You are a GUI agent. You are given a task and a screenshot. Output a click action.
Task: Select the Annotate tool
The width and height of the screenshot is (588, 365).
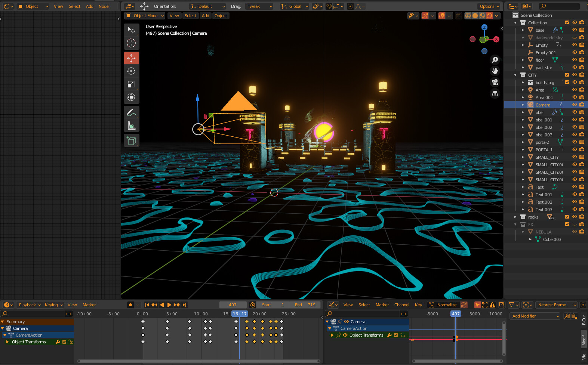pos(131,112)
